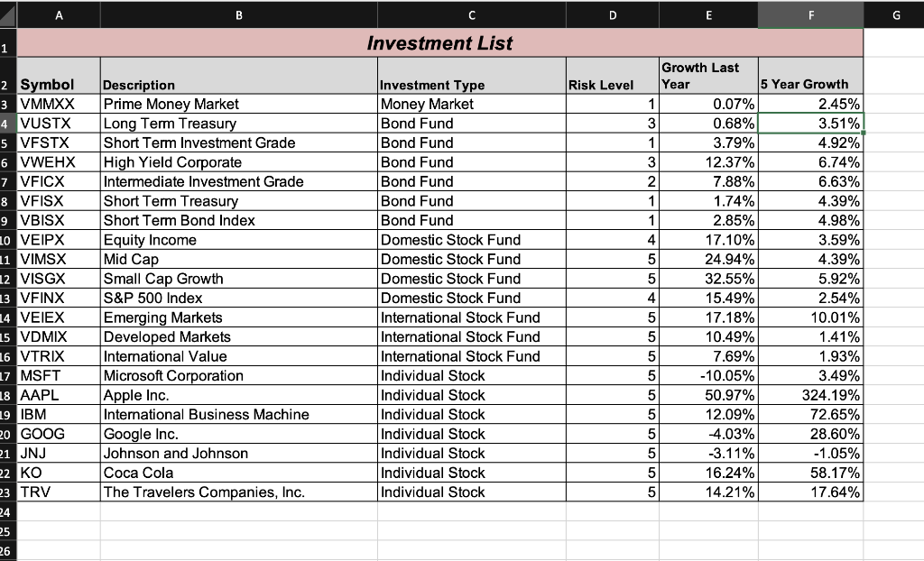
Task: Select the column F header
Action: [x=809, y=14]
